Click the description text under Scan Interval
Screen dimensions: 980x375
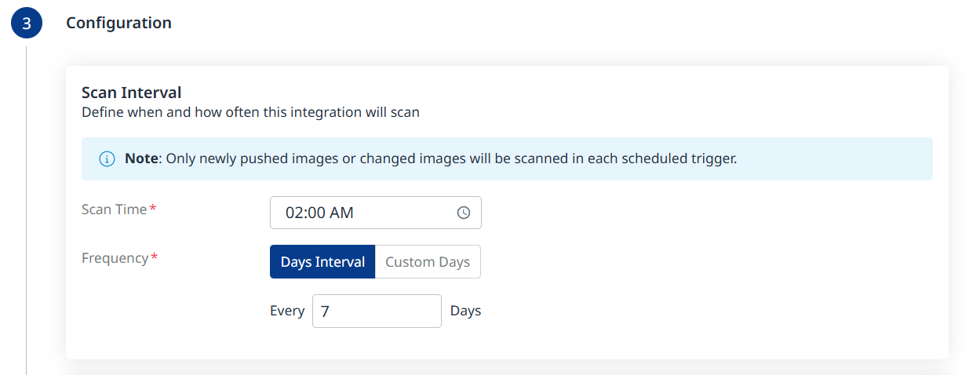250,112
